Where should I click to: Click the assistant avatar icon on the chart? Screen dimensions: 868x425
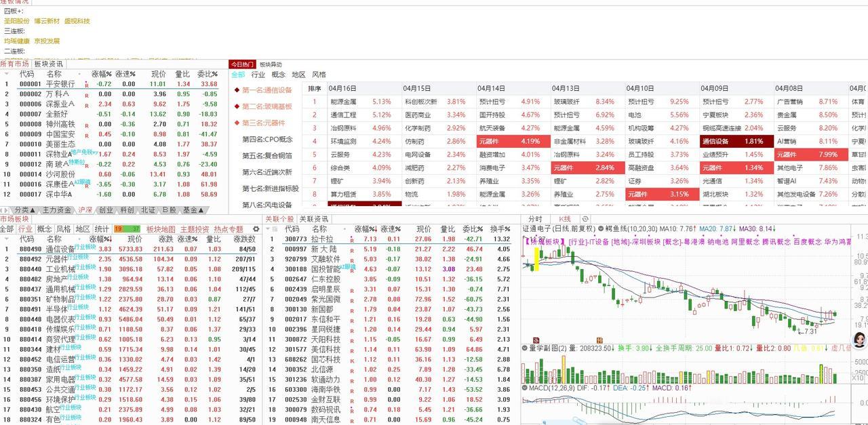pos(859,340)
